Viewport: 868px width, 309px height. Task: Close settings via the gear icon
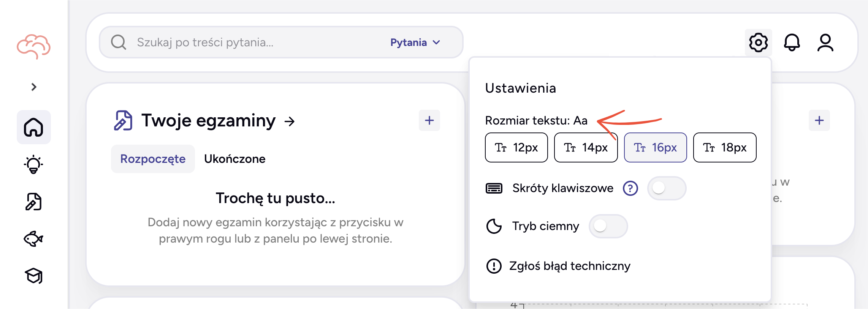(758, 42)
